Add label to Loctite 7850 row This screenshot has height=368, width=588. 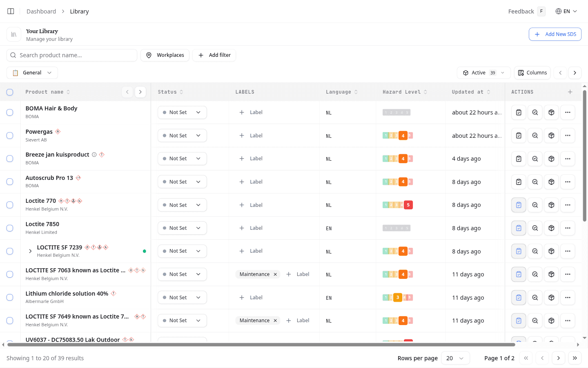[251, 228]
